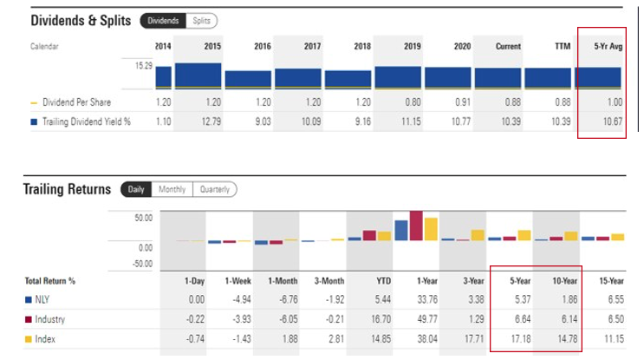The height and width of the screenshot is (360, 644).
Task: Click the red Industry legend square
Action: pyautogui.click(x=28, y=320)
